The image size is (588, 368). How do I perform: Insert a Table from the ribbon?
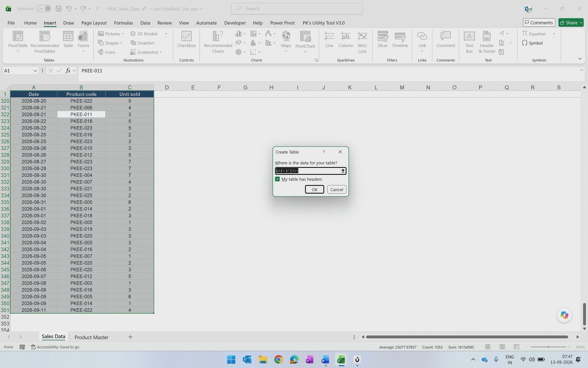[68, 40]
